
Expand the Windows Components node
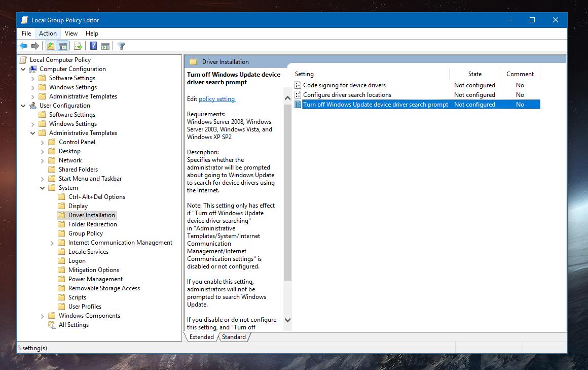click(x=43, y=316)
